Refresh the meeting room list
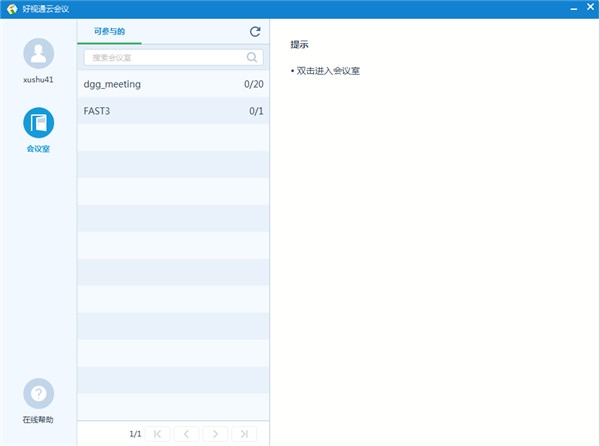 (255, 32)
